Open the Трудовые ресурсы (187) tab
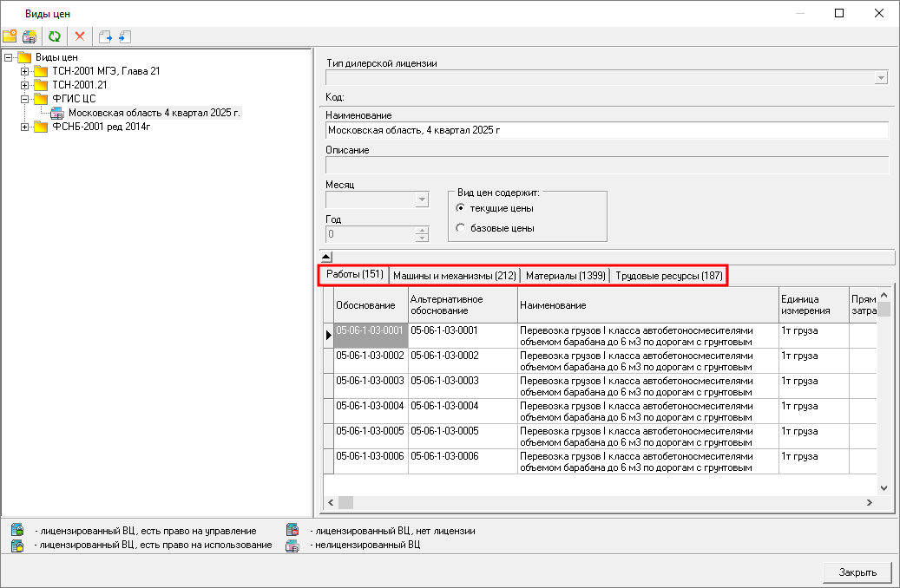Viewport: 900px width, 588px height. click(x=668, y=275)
